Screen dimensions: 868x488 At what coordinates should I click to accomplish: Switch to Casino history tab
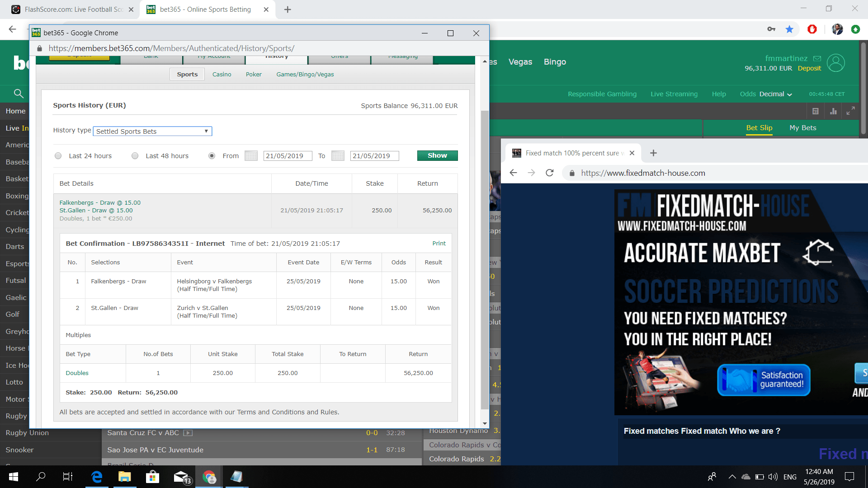point(222,75)
